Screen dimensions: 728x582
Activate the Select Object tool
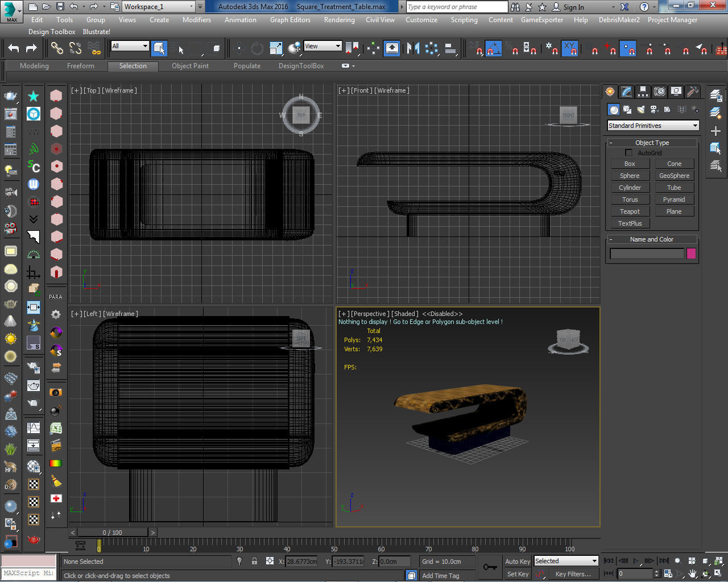[159, 49]
